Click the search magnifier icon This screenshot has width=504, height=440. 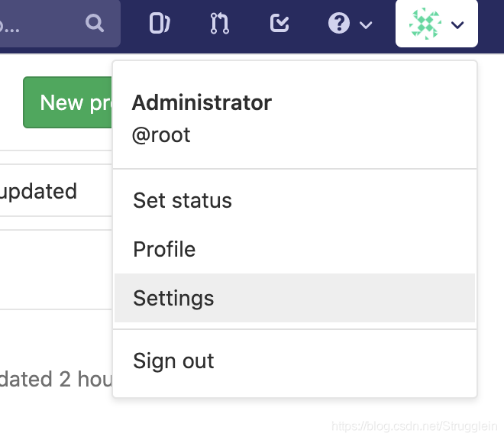pos(95,24)
